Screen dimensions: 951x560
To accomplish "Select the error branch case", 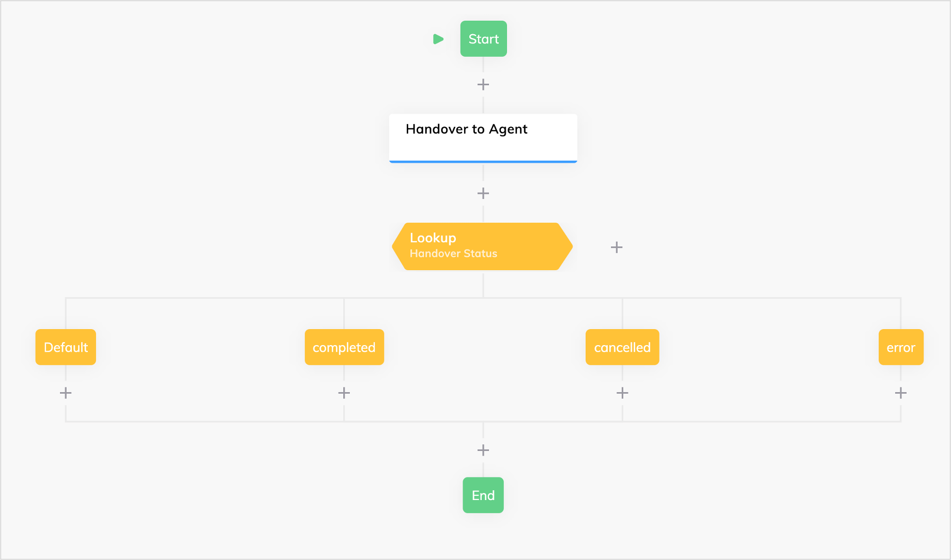I will 901,347.
